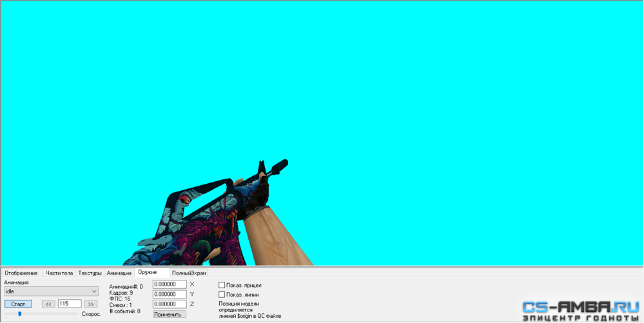Click the Y origin value field
Screen dimensions: 644x323
170,294
